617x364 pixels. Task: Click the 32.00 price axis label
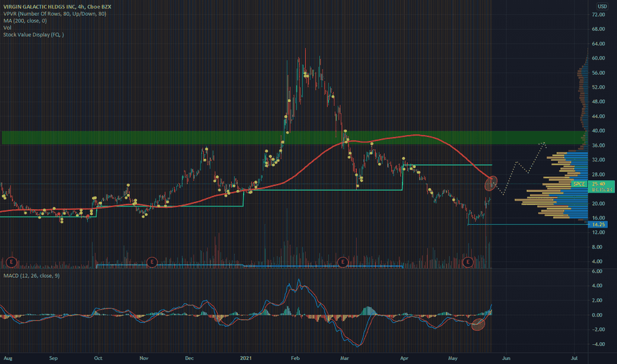coord(598,159)
